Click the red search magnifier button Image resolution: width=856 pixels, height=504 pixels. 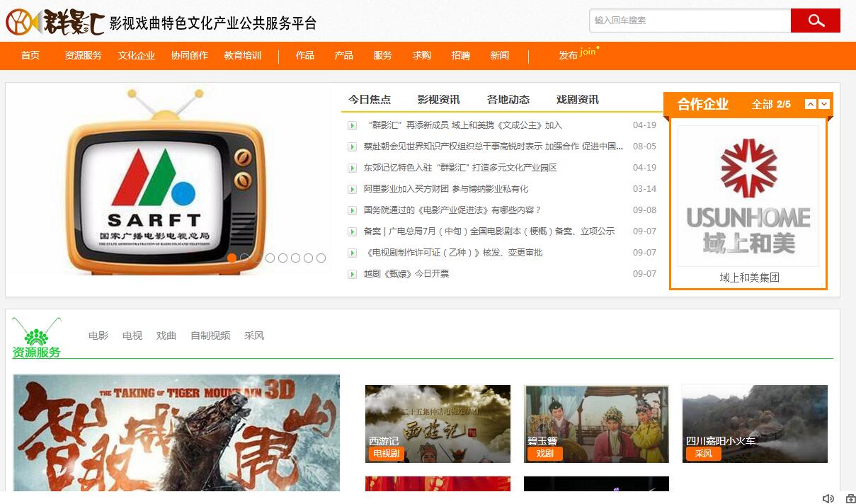[815, 21]
